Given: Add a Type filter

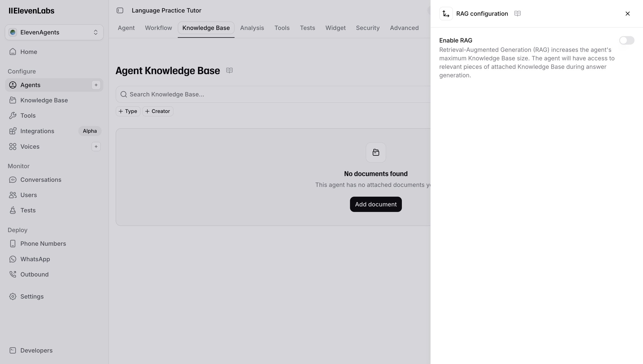Looking at the screenshot, I should [x=128, y=111].
